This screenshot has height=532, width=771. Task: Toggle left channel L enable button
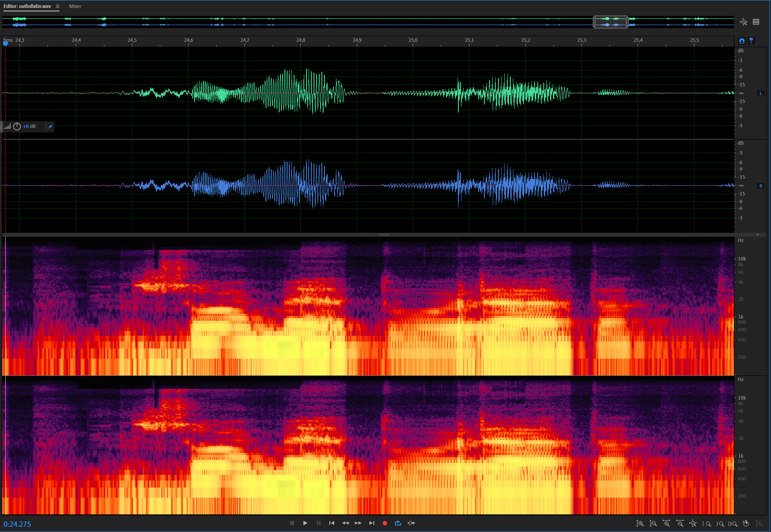[x=760, y=93]
